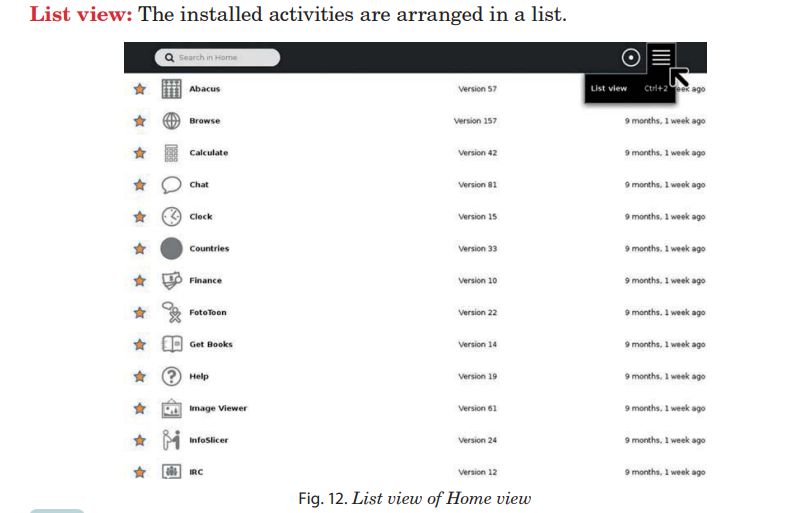The image size is (799, 513).
Task: Open the Image Viewer entry label
Action: 218,408
